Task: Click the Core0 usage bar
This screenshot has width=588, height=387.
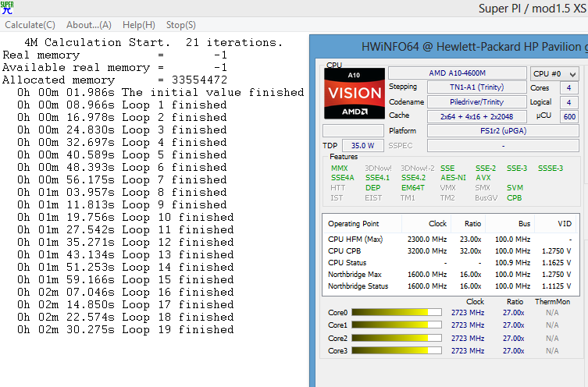Action: pos(397,312)
